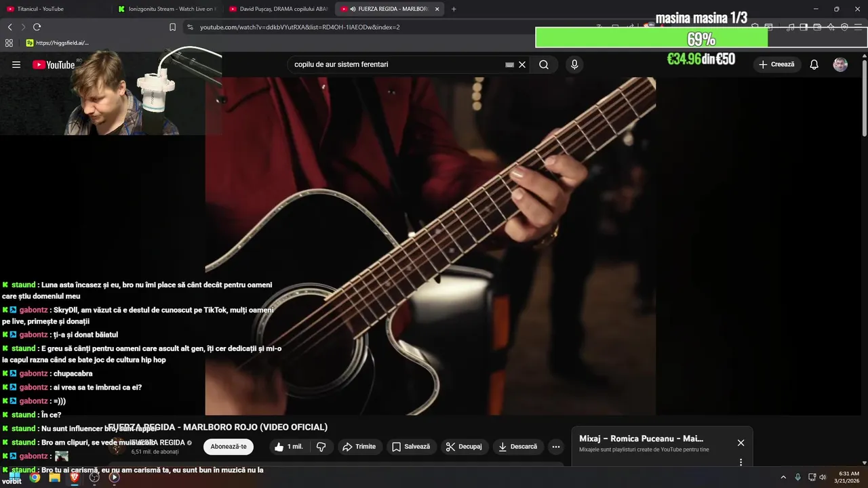Go forward in browser history
The image size is (868, 488).
pyautogui.click(x=23, y=27)
